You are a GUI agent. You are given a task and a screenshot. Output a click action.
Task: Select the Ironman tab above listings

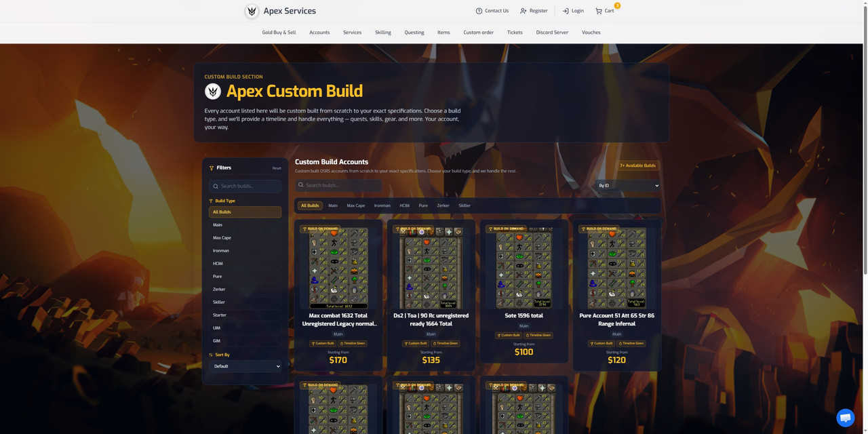click(382, 205)
